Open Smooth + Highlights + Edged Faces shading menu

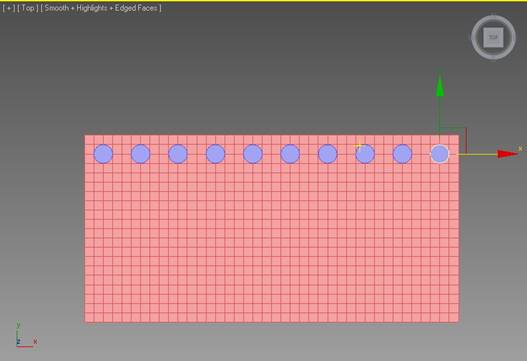pos(101,8)
